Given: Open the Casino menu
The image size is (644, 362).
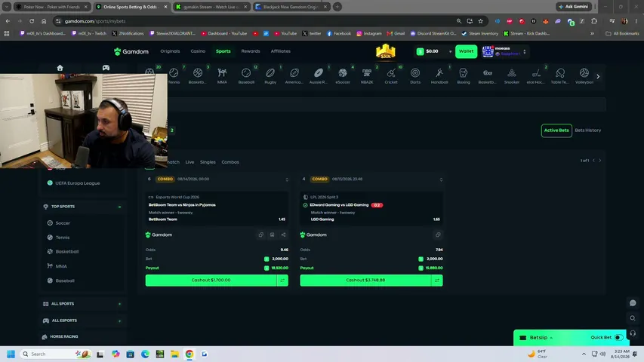Looking at the screenshot, I should tap(198, 51).
